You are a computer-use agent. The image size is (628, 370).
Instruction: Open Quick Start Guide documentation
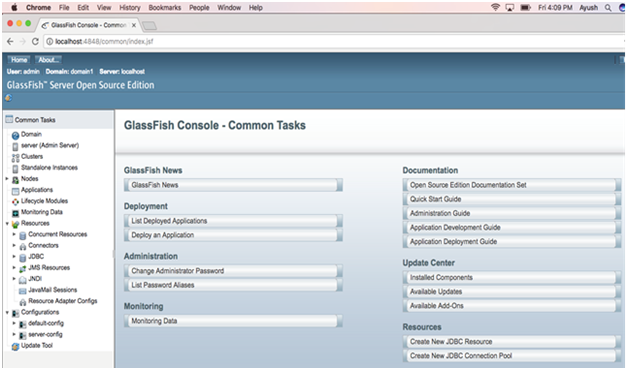(512, 199)
